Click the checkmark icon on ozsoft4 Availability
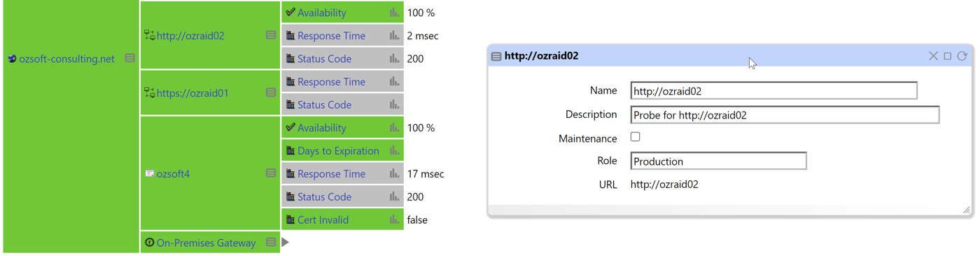Image resolution: width=980 pixels, height=256 pixels. (290, 127)
